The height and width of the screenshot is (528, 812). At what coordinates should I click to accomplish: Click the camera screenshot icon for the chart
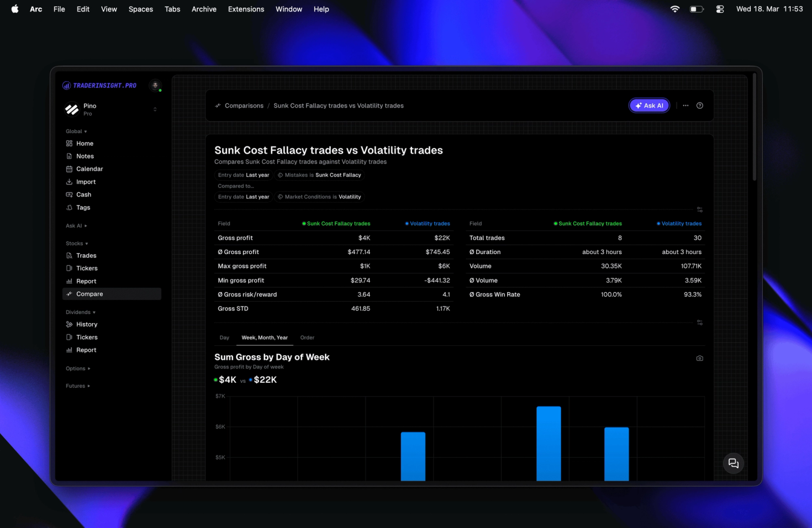[x=700, y=358]
